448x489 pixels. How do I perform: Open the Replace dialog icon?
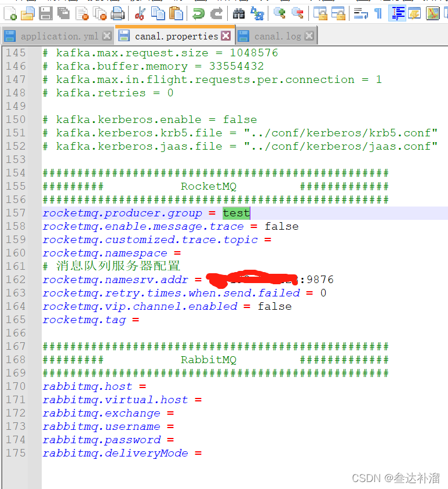pos(257,14)
